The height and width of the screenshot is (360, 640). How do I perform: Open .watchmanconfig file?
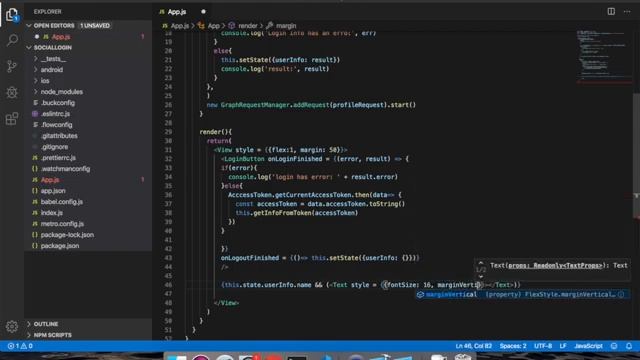[65, 169]
